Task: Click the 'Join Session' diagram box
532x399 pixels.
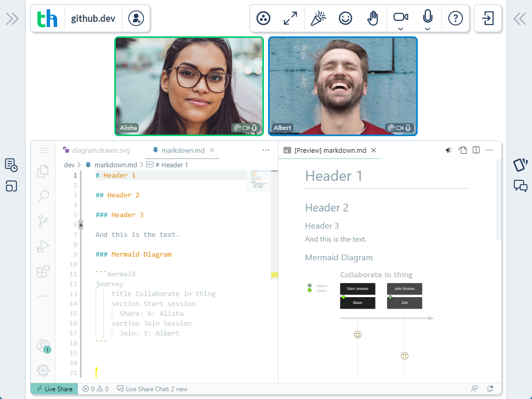Action: coord(404,289)
